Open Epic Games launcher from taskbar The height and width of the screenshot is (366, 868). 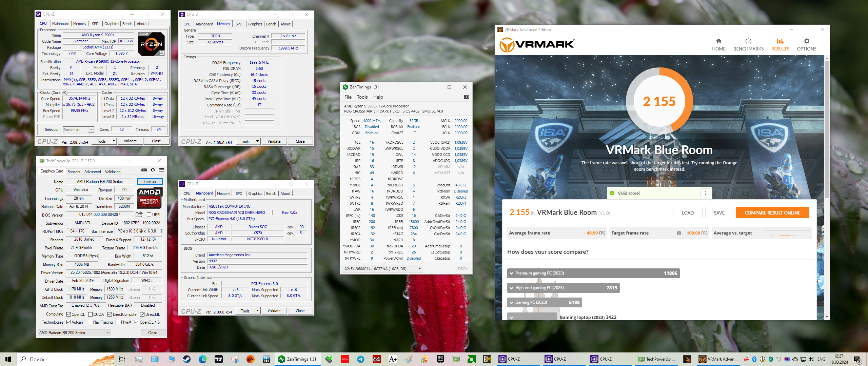click(x=440, y=359)
